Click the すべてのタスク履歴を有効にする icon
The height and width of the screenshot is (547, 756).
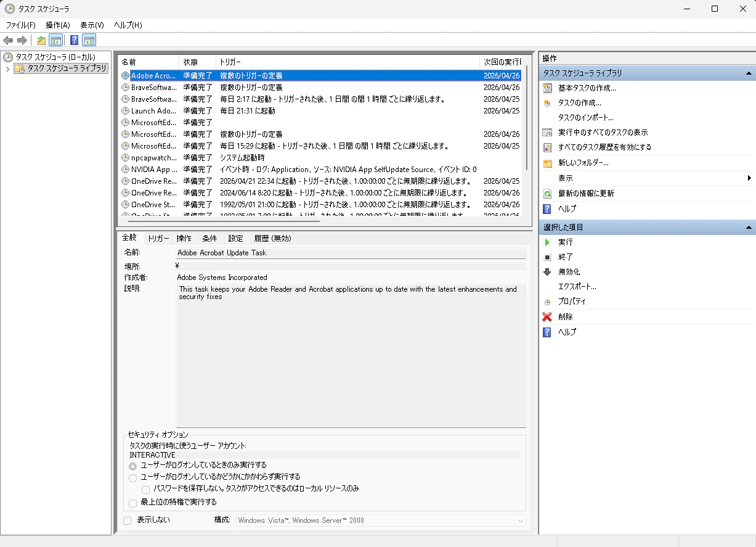(x=547, y=147)
